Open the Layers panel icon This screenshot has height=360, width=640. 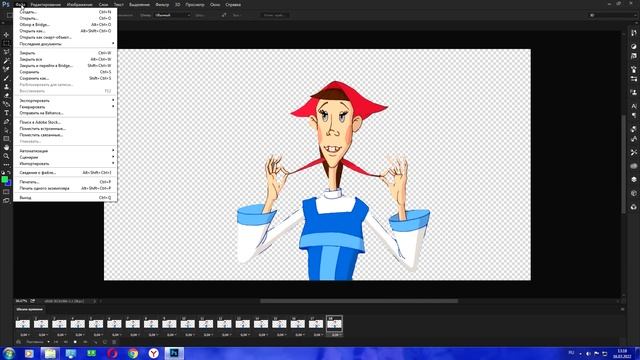633,180
